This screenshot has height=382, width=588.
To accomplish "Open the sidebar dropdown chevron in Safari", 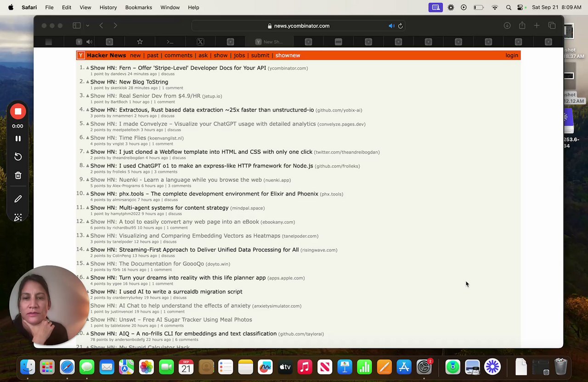I will [87, 26].
